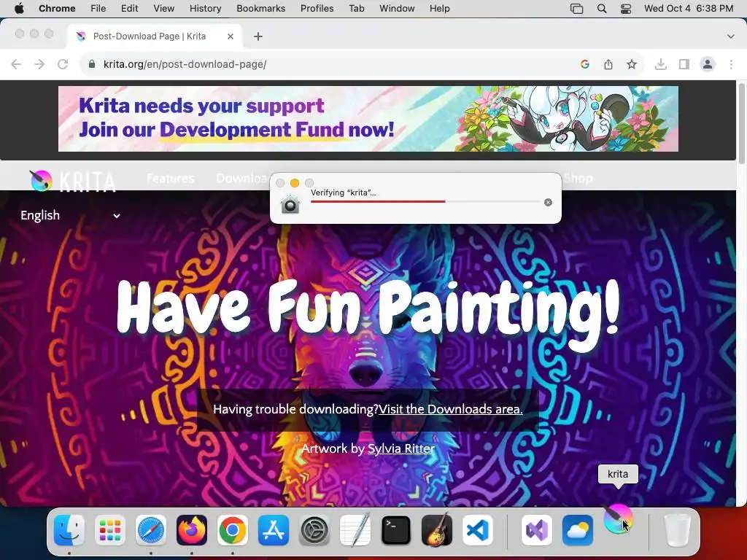This screenshot has height=560, width=747.
Task: Open System Preferences from the Dock
Action: pos(314,530)
